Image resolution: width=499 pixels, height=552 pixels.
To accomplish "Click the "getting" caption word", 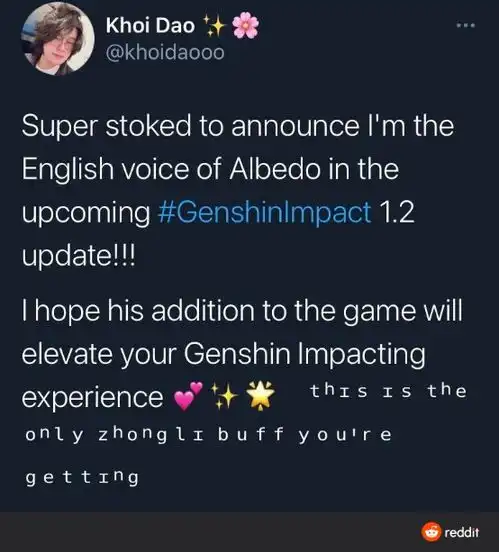I will click(82, 478).
